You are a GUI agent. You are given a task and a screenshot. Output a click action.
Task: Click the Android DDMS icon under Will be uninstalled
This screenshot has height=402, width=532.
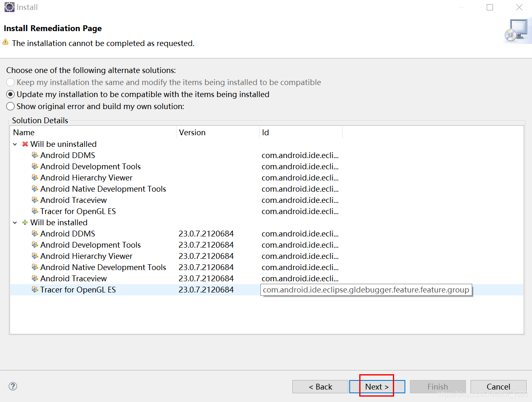(35, 155)
